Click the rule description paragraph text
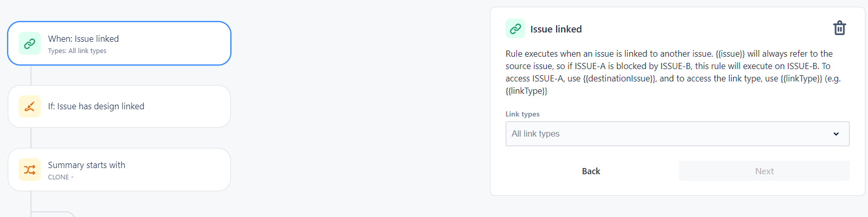 [673, 72]
